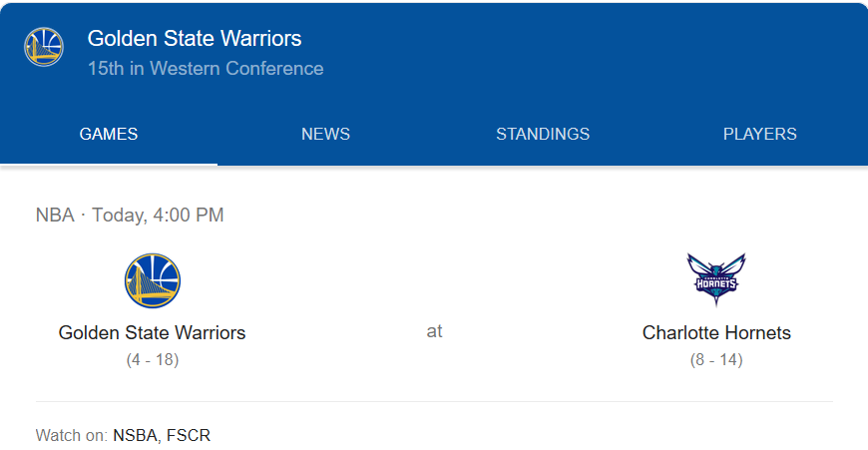Open the STANDINGS tab
This screenshot has width=868, height=450.
click(x=543, y=135)
